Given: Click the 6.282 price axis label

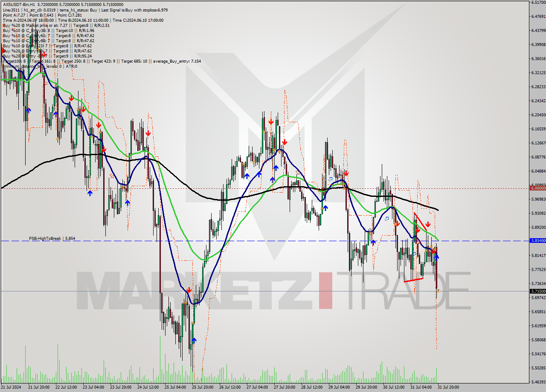Looking at the screenshot, I should pos(538,87).
